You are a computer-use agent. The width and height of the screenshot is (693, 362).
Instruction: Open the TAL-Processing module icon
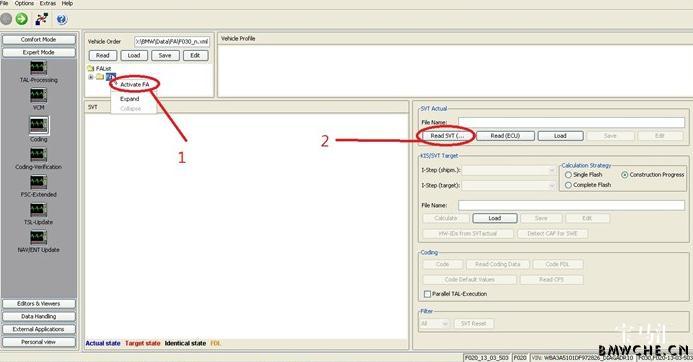click(38, 68)
